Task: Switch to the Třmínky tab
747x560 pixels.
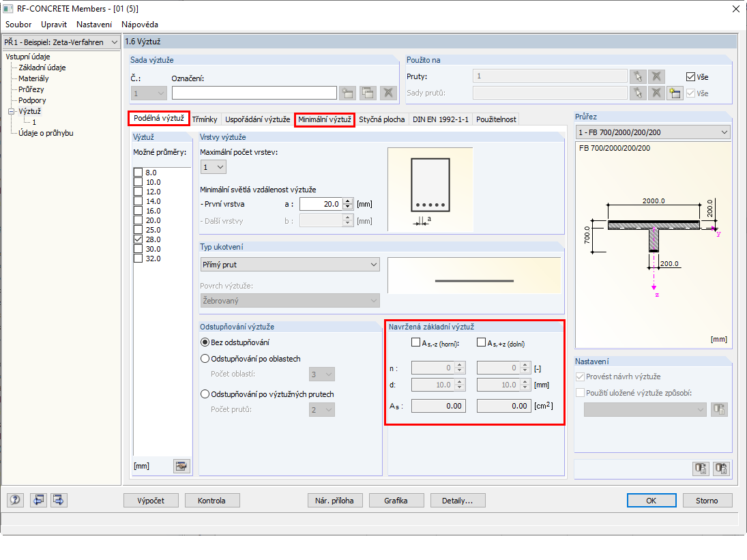Action: [205, 119]
